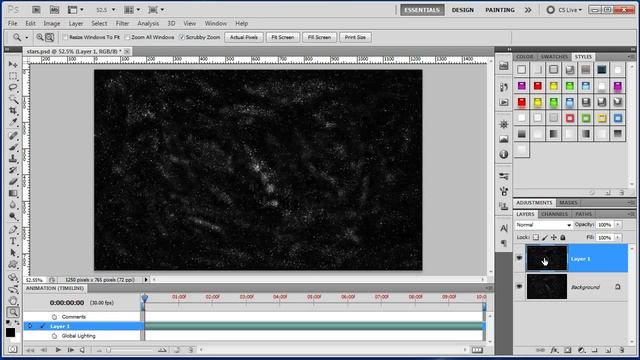Select the Path Selection tool
This screenshot has height=360, width=640.
tap(13, 253)
